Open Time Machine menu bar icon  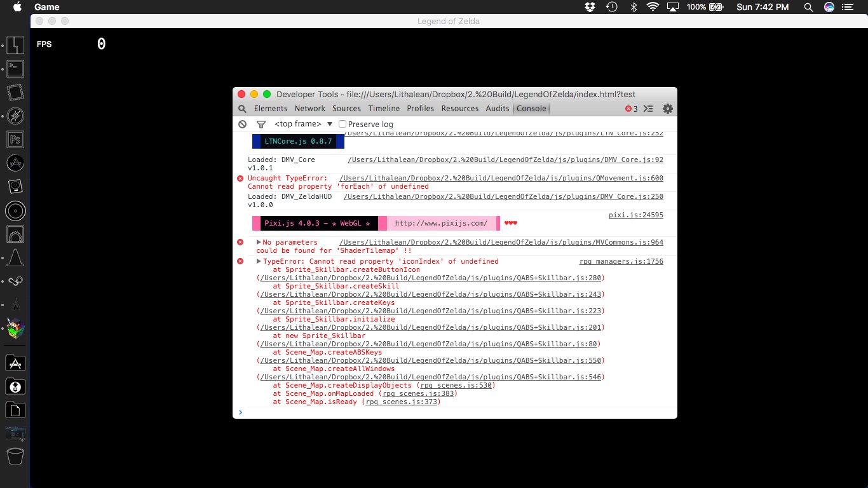[611, 7]
